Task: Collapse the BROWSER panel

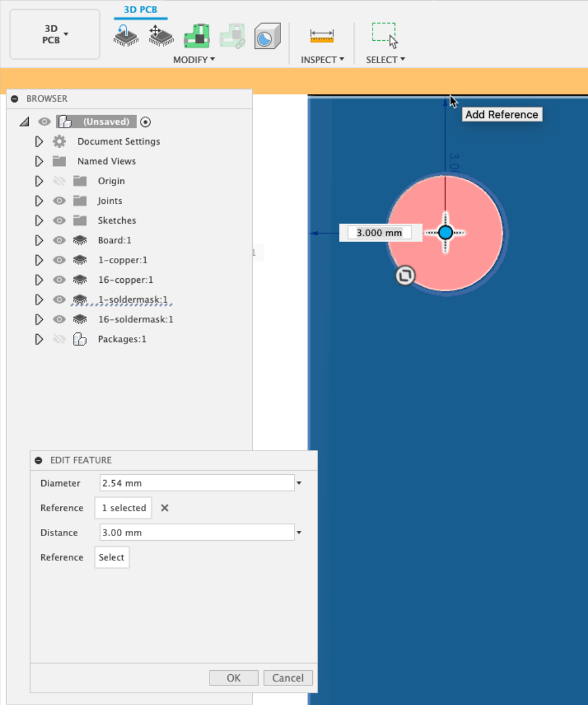Action: tap(15, 99)
